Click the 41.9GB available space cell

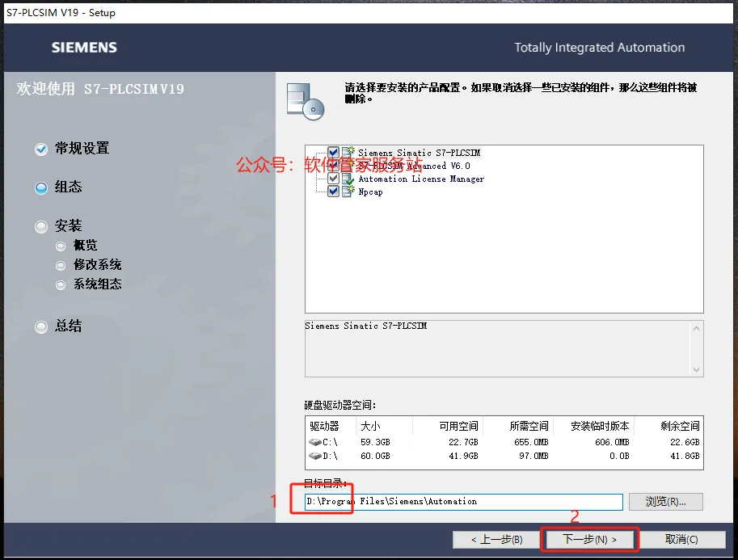click(x=463, y=456)
